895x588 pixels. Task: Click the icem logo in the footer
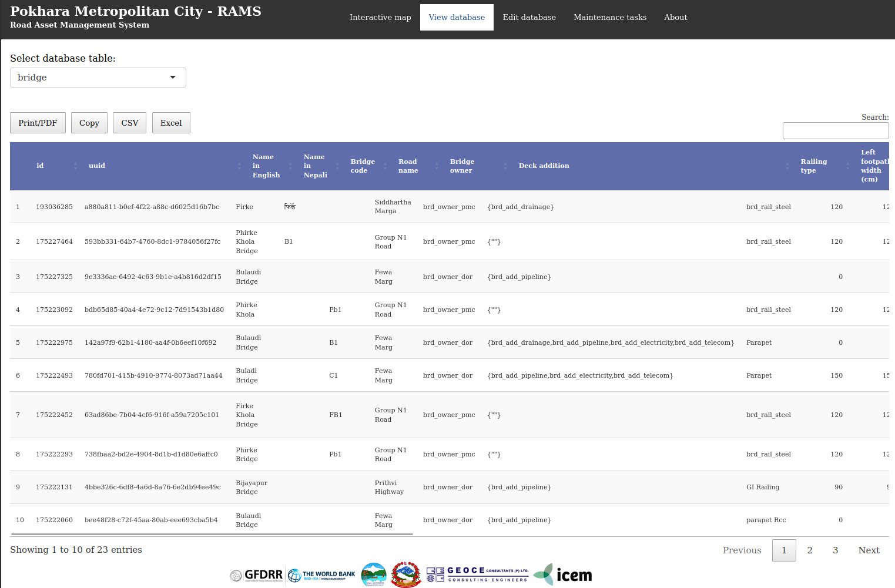click(563, 575)
